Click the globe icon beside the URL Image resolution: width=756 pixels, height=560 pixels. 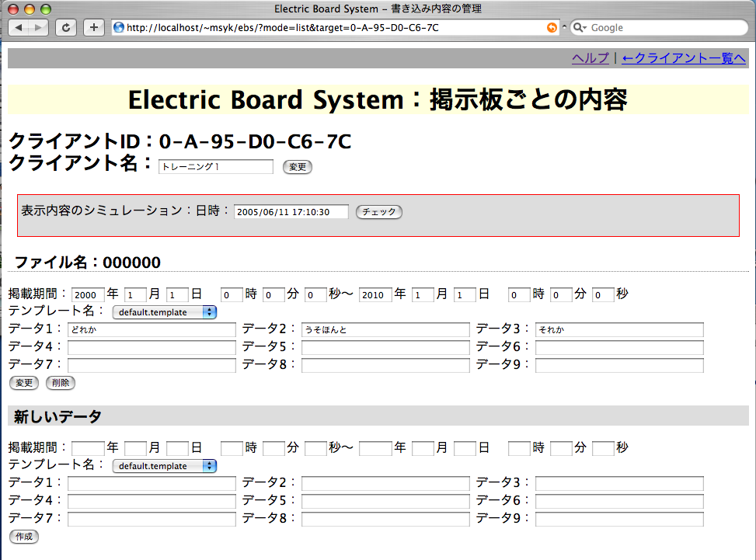(x=119, y=27)
